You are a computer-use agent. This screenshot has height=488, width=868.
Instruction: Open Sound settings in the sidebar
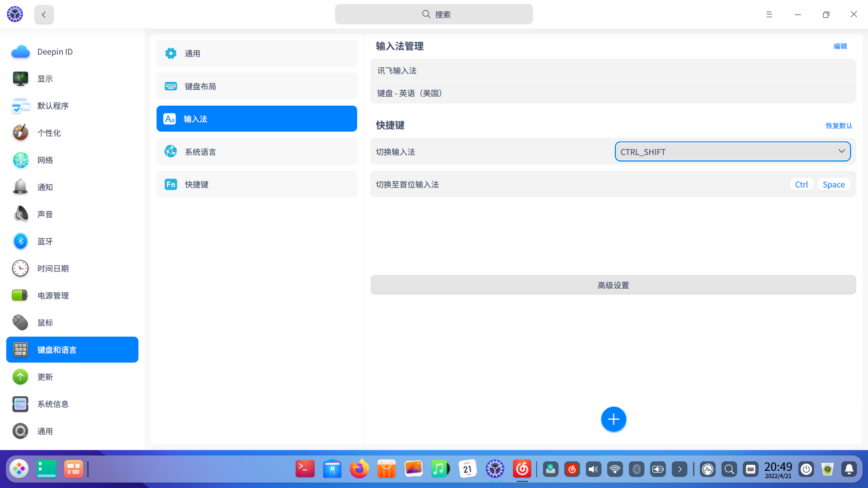pos(45,214)
